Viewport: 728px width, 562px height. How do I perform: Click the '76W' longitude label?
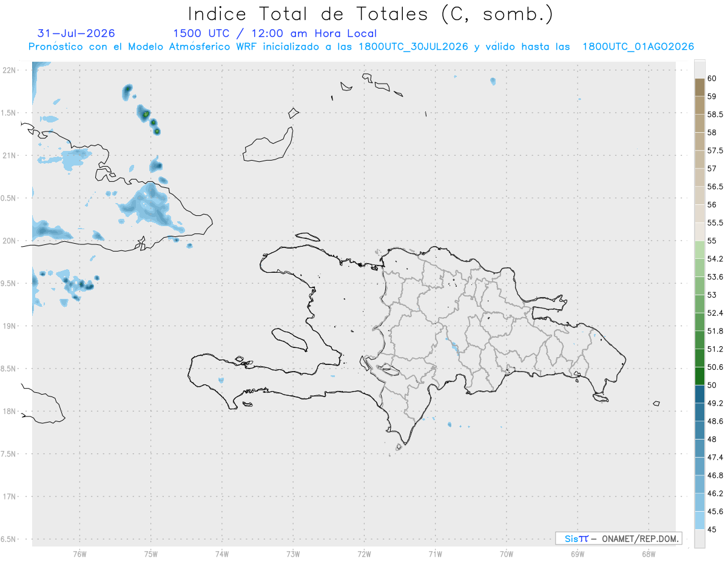79,554
